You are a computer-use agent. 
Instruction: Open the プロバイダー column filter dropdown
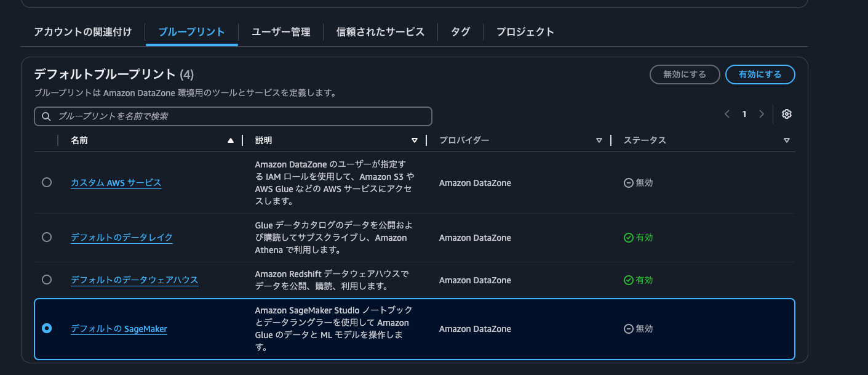tap(599, 140)
